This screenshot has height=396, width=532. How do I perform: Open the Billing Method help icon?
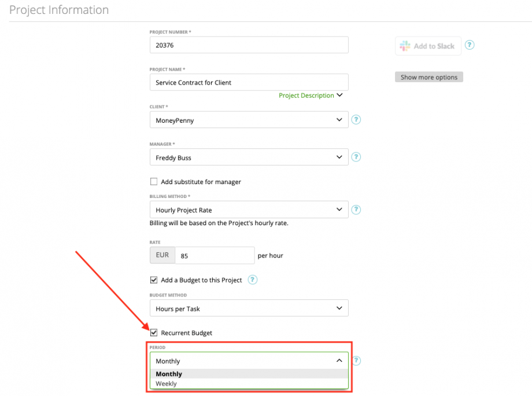[x=356, y=210]
